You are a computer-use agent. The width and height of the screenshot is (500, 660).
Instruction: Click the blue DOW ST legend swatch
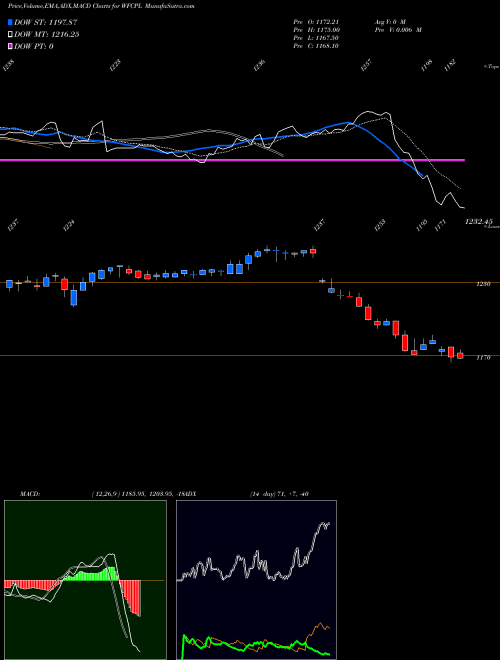pyautogui.click(x=11, y=22)
